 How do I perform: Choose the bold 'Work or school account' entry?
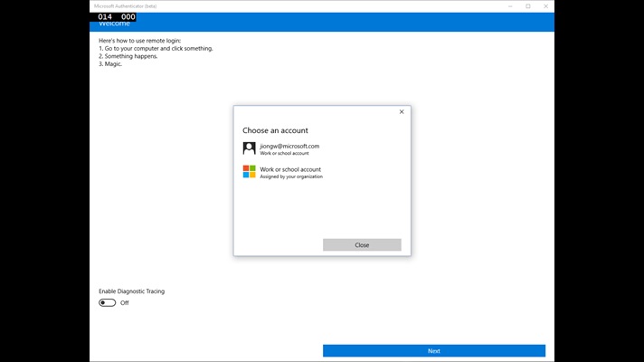290,169
